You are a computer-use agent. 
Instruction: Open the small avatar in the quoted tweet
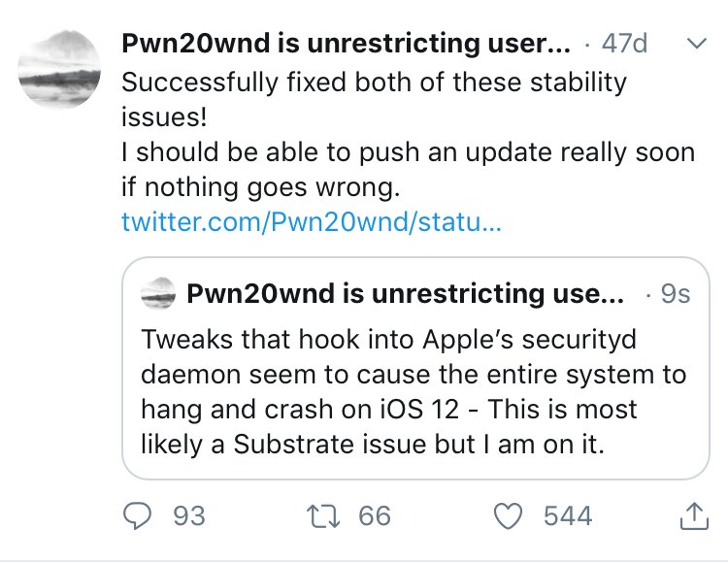click(158, 292)
